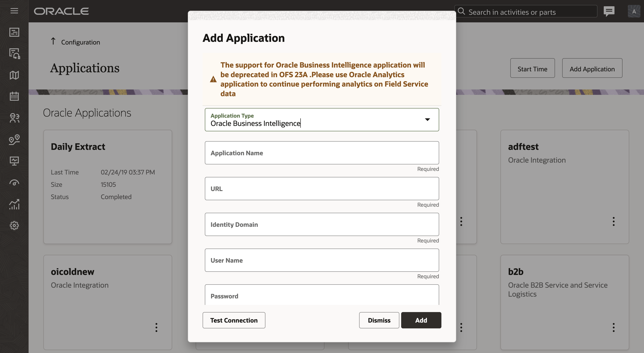Open the gauge dashboard sidebar icon
The height and width of the screenshot is (353, 644).
click(14, 183)
